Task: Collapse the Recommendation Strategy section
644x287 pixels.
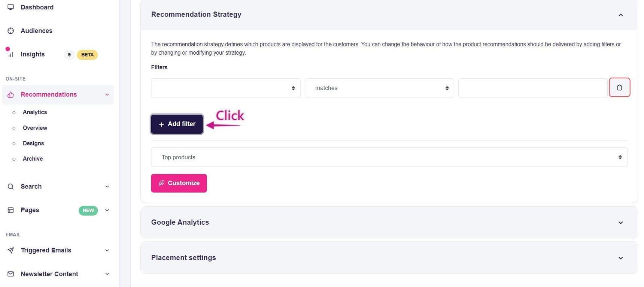Action: coord(620,15)
